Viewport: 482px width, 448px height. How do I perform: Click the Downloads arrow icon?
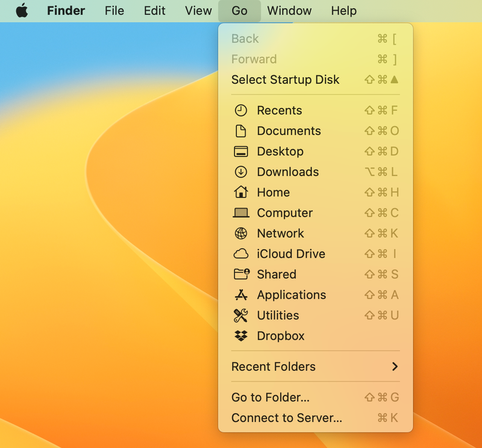coord(241,172)
